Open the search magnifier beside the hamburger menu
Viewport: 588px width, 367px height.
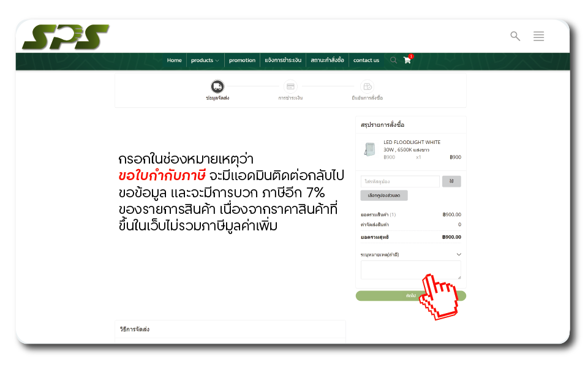tap(515, 36)
